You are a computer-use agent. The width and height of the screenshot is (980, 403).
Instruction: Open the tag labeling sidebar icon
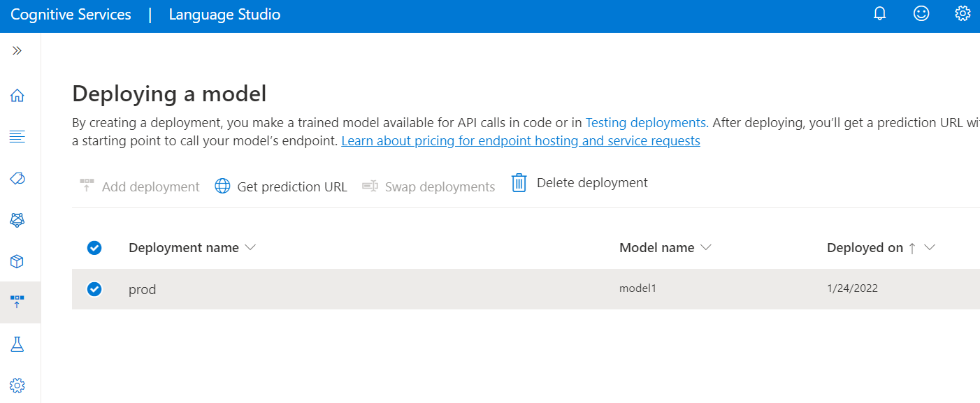(x=17, y=179)
